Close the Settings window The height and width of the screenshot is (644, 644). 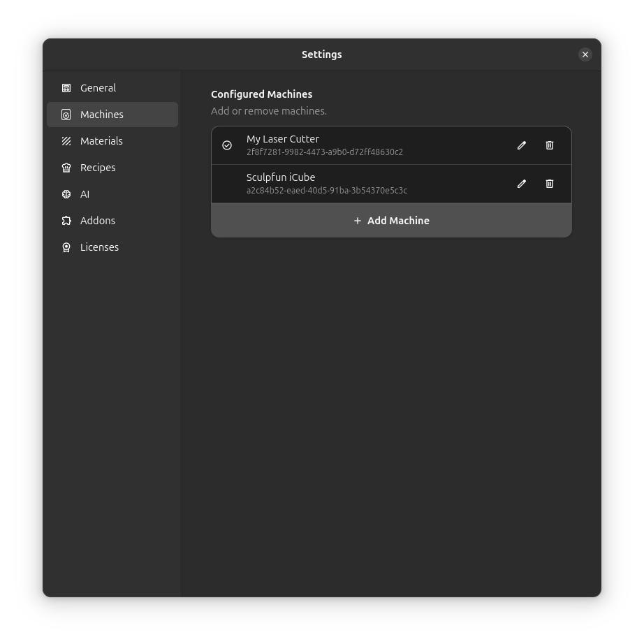tap(585, 54)
